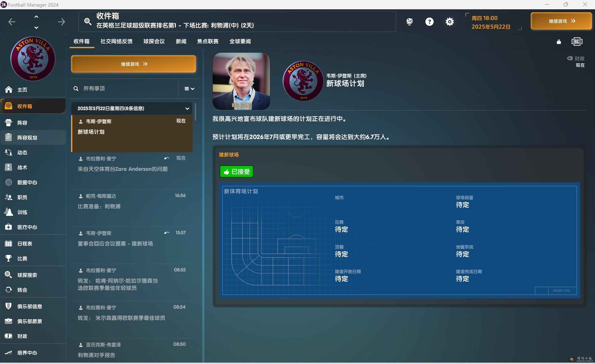Switch to 球探会议 tab
Viewport: 595px width, 364px height.
pyautogui.click(x=154, y=41)
